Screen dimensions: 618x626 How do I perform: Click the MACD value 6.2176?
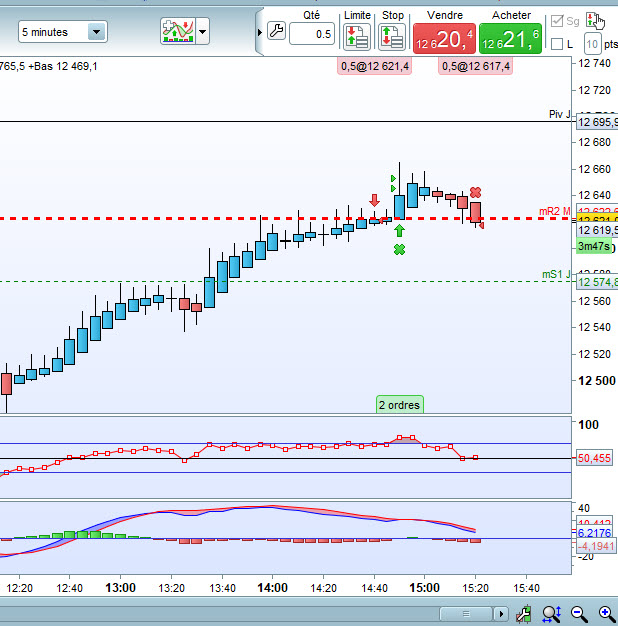coord(594,533)
